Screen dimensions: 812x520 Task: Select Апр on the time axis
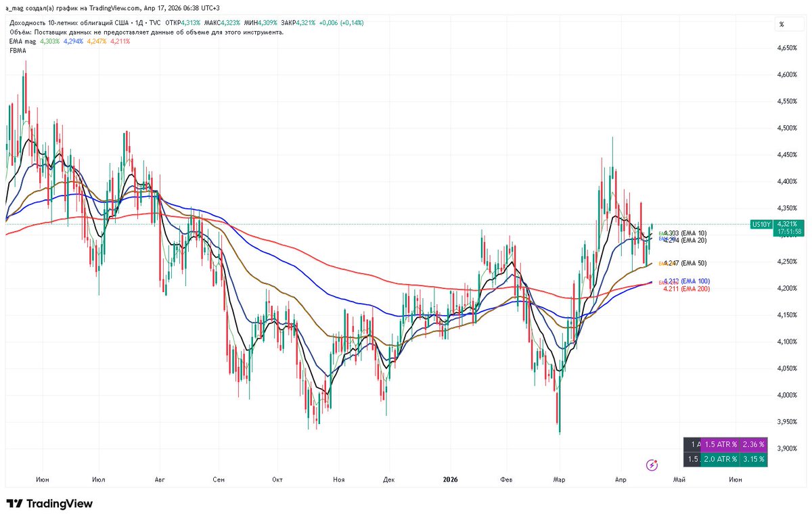pos(621,479)
